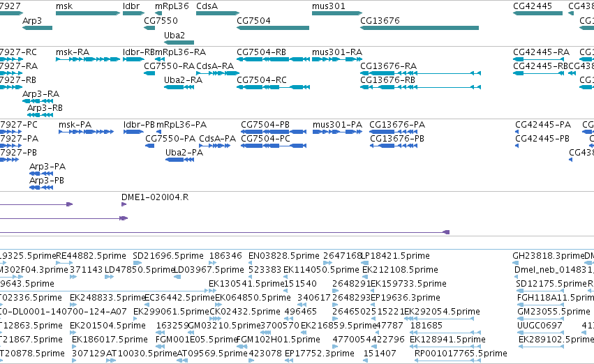Click EST EK114050.5prime
The image size is (594, 364).
point(285,277)
